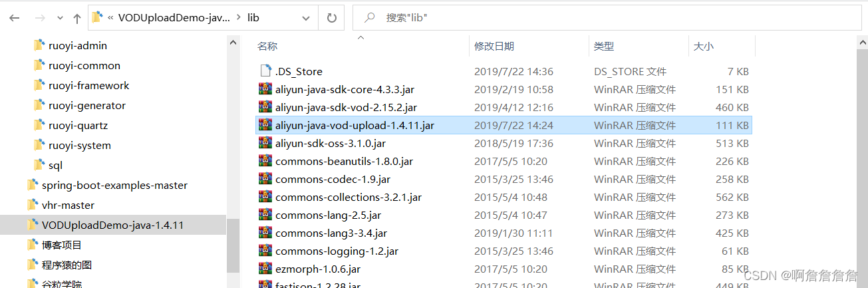Open the recent locations dropdown arrow
The image size is (868, 288).
(x=59, y=19)
